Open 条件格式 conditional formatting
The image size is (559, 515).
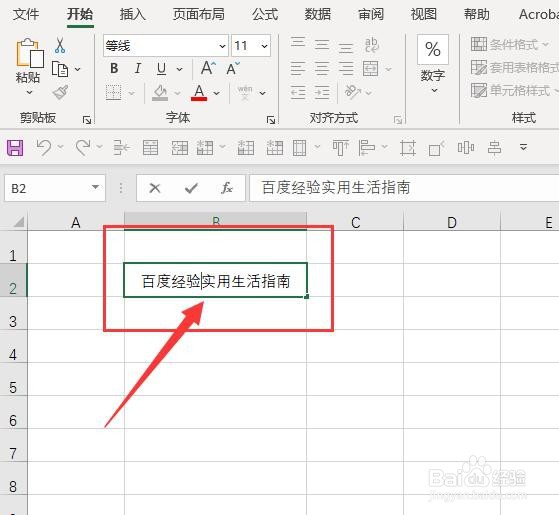coord(510,45)
